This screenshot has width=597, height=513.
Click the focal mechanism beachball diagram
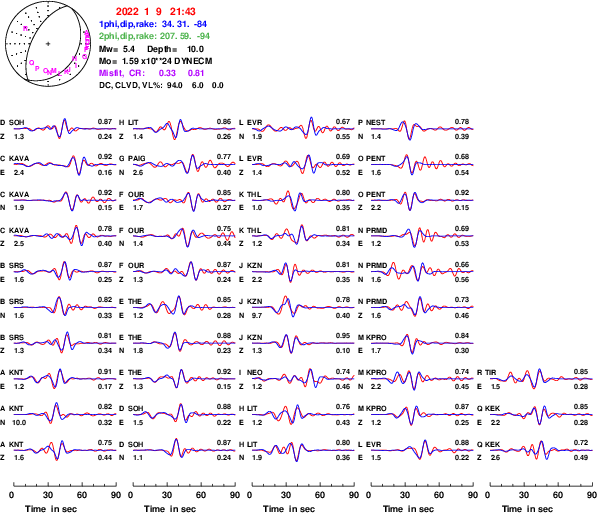[48, 44]
